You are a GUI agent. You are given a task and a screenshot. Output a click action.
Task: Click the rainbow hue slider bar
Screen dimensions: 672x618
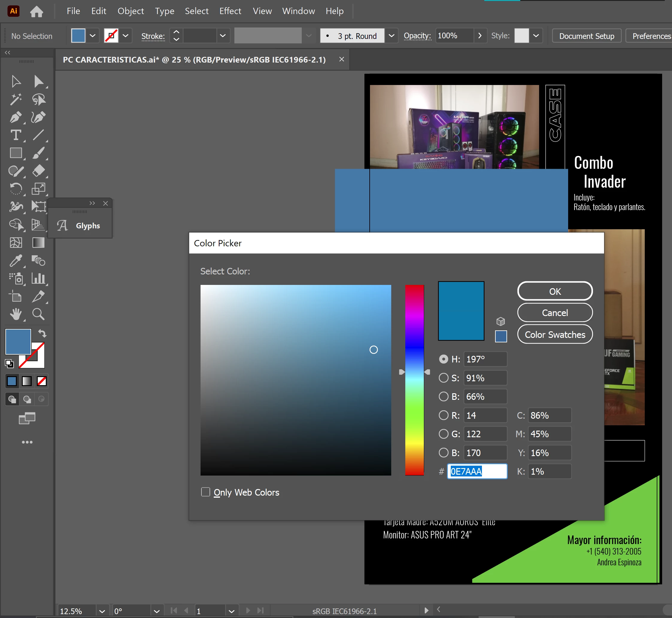tap(415, 380)
